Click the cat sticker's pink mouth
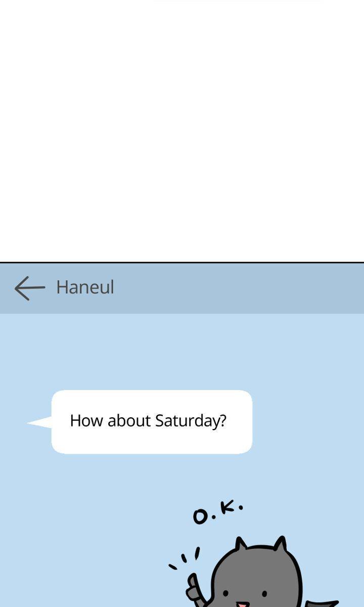 (242, 604)
